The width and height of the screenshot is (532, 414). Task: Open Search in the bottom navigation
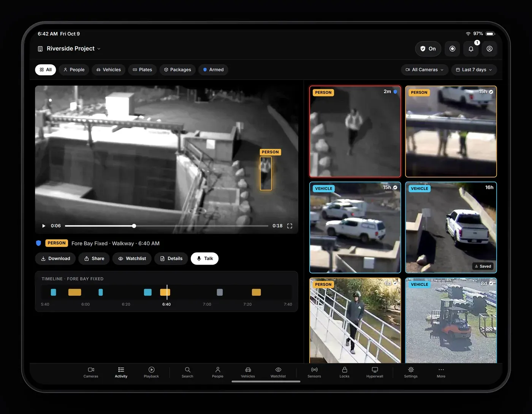click(187, 372)
